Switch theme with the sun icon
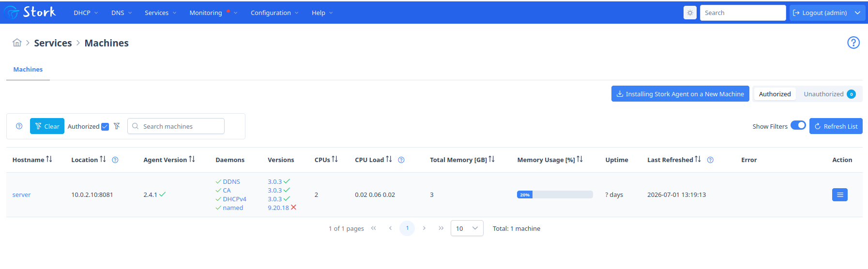This screenshot has height=269, width=868. click(690, 13)
